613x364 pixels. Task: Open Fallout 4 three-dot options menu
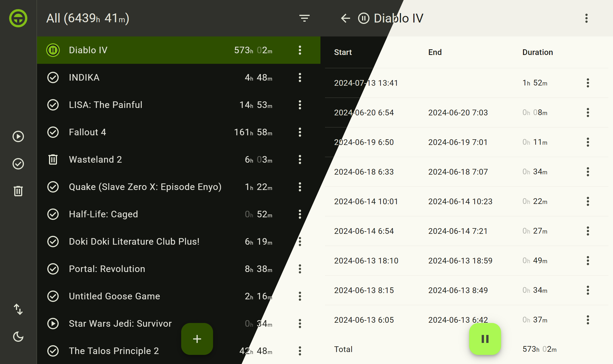pos(300,132)
